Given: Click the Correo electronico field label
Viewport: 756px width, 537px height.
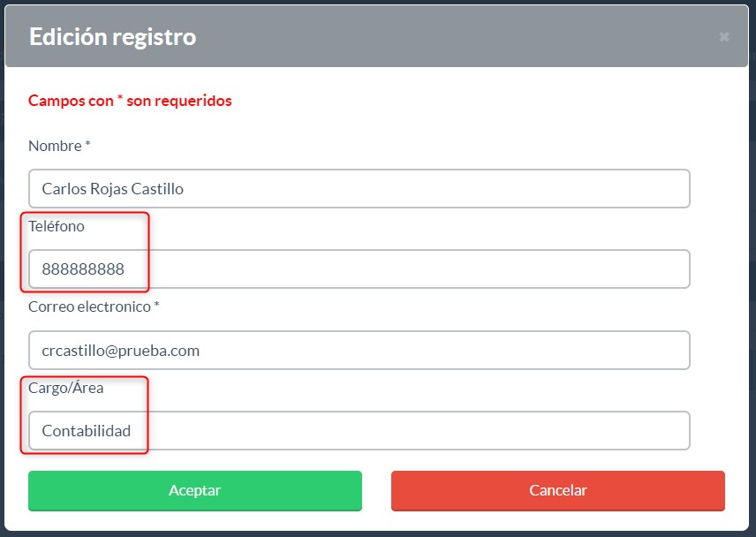Looking at the screenshot, I should (90, 306).
